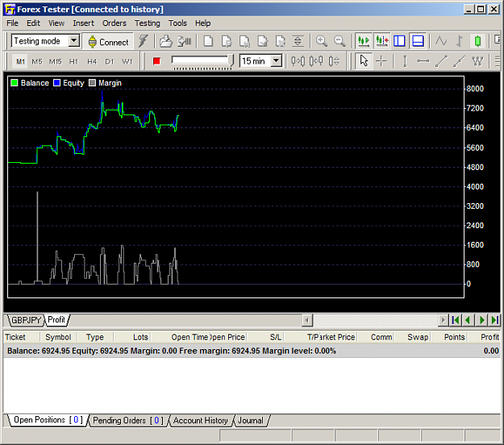Open the Testing menu

[148, 23]
